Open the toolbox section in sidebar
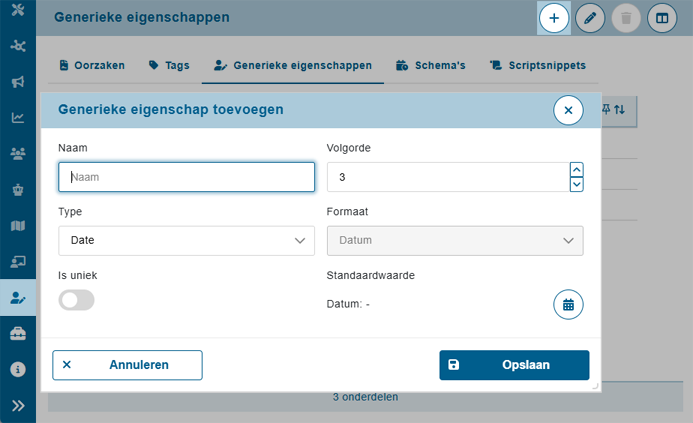 point(18,333)
